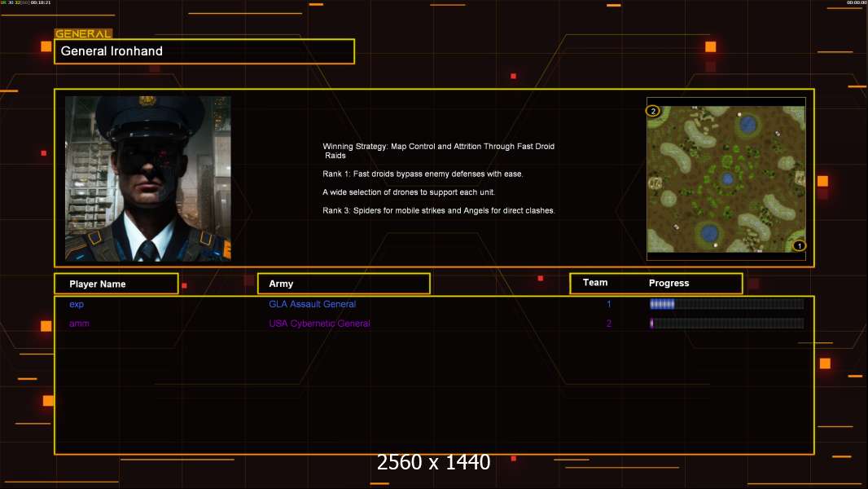Click GLA Assault General army text
This screenshot has height=489, width=868.
pos(312,304)
